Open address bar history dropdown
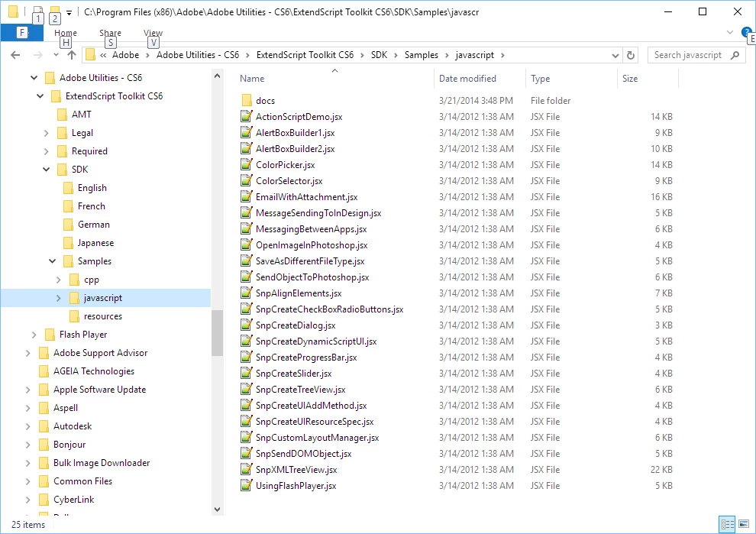The image size is (756, 534). (x=615, y=55)
